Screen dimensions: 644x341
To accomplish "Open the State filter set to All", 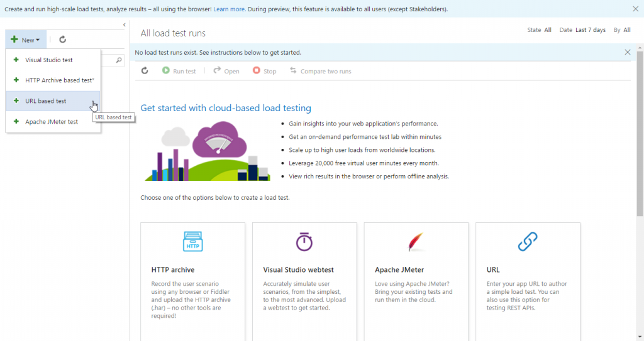I will (x=539, y=30).
